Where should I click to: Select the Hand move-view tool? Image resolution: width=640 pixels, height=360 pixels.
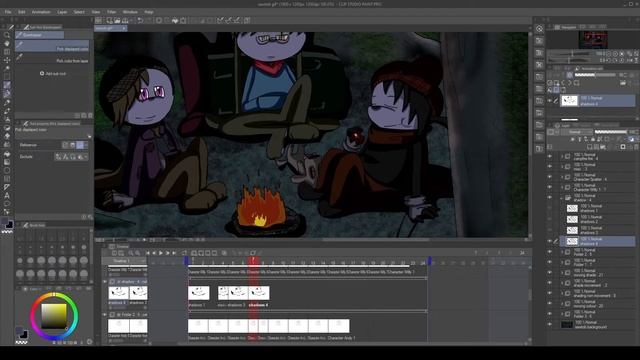(7, 43)
